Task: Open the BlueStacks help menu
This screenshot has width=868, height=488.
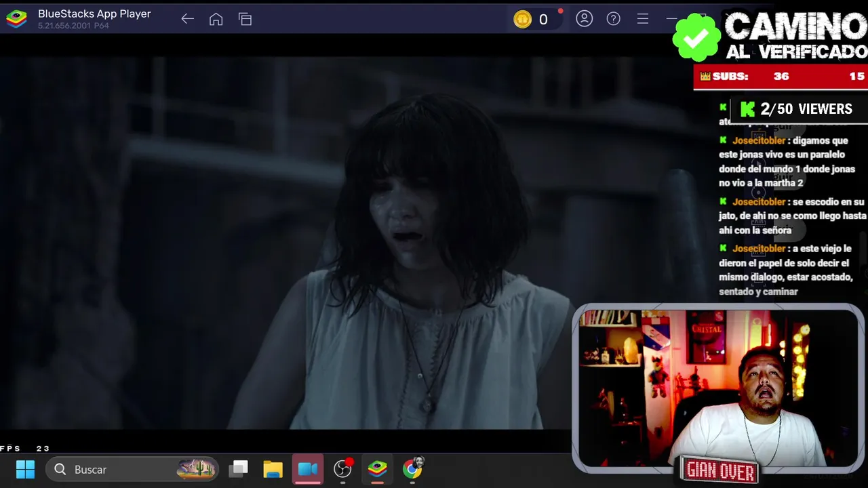Action: [x=613, y=19]
